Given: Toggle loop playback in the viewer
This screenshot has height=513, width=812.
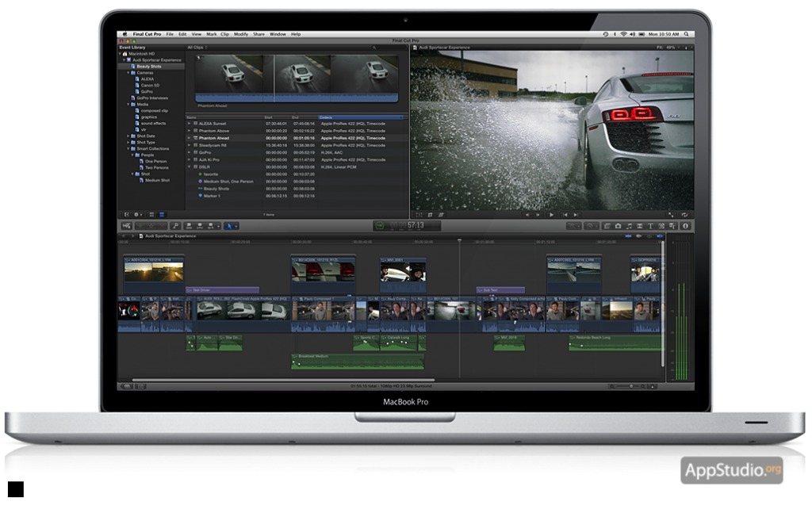Looking at the screenshot, I should click(x=684, y=215).
